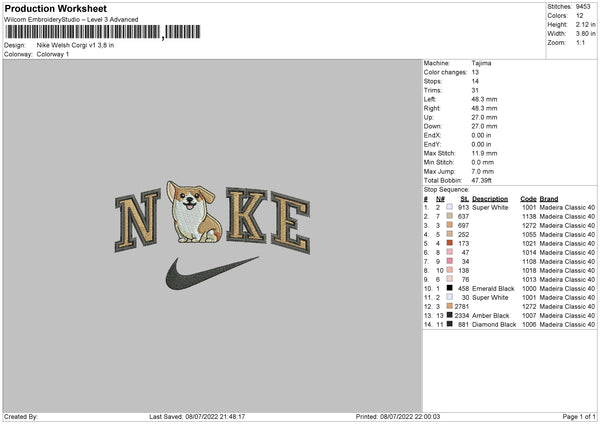Screen dimensions: 600x424
Task: Click the letter N in the embroidery preview
Action: tap(137, 220)
